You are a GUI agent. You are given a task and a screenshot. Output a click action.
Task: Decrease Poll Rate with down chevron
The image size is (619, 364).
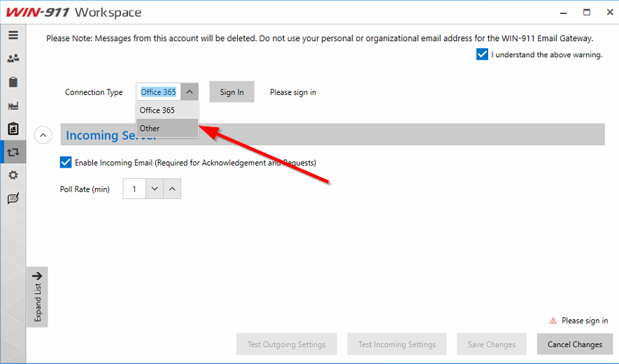click(x=155, y=189)
